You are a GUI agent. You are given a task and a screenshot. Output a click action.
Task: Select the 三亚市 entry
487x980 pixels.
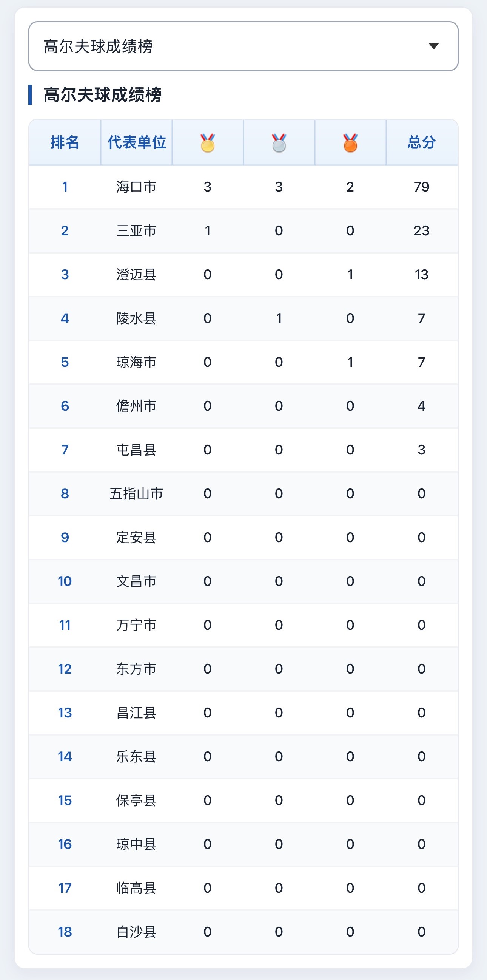(136, 230)
